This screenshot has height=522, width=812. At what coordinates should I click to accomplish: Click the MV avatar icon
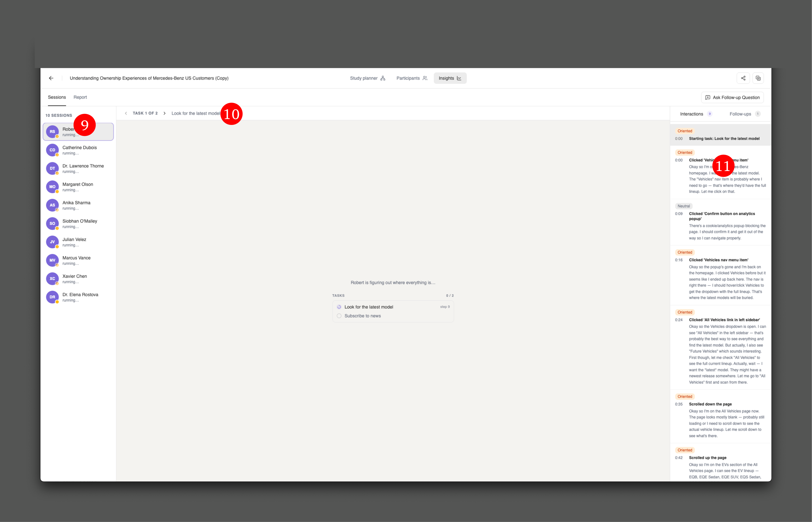[x=53, y=260]
